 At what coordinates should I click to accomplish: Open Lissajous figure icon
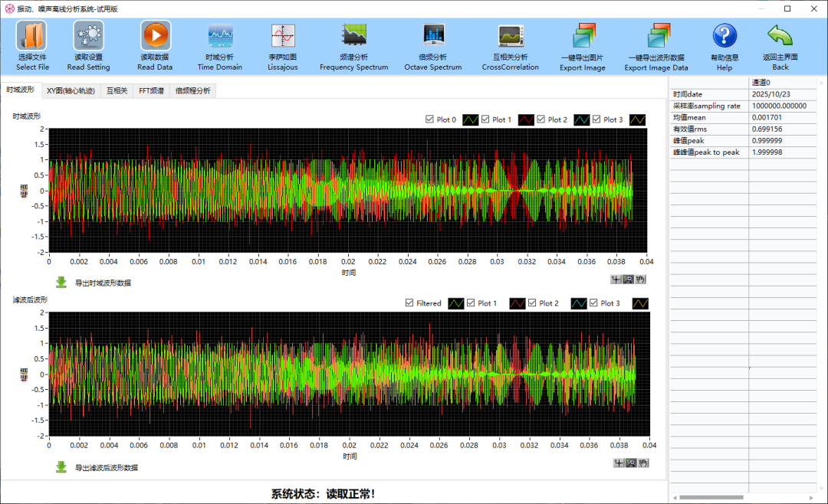tap(283, 36)
